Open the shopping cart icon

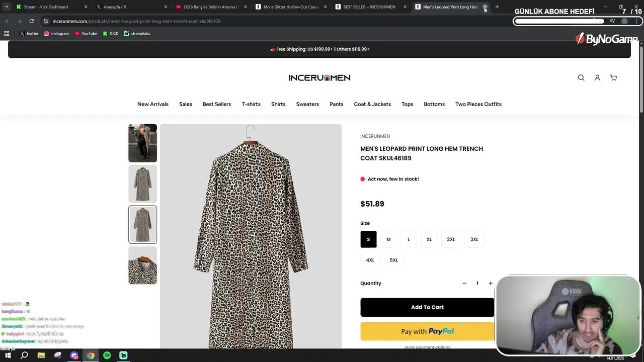[x=613, y=78]
